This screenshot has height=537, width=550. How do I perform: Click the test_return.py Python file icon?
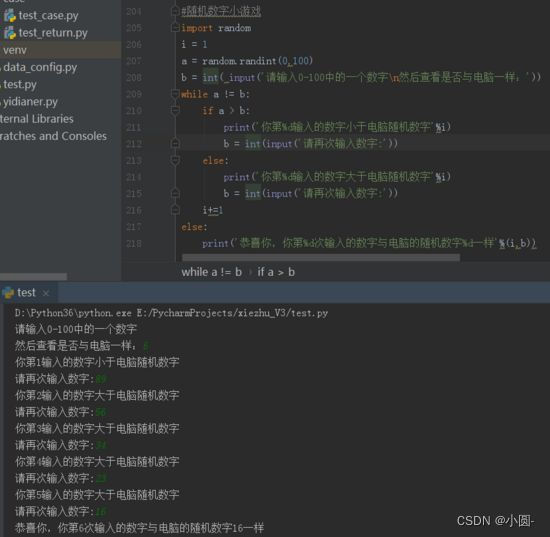[x=10, y=33]
